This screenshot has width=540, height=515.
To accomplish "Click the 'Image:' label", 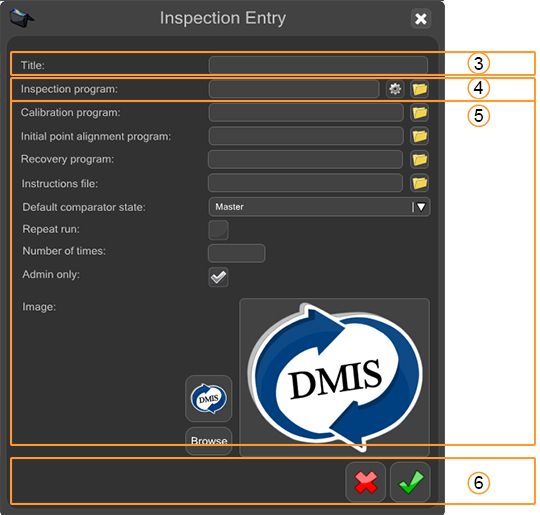I will [39, 307].
